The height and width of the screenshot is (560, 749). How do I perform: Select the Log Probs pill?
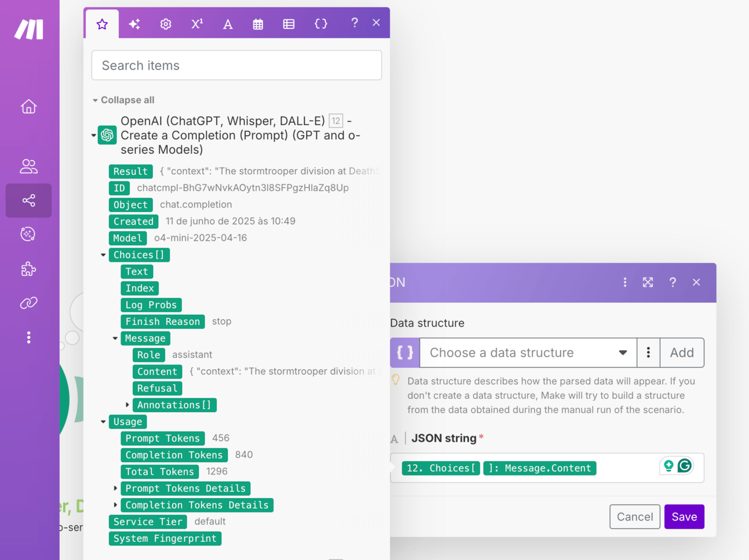tap(151, 305)
